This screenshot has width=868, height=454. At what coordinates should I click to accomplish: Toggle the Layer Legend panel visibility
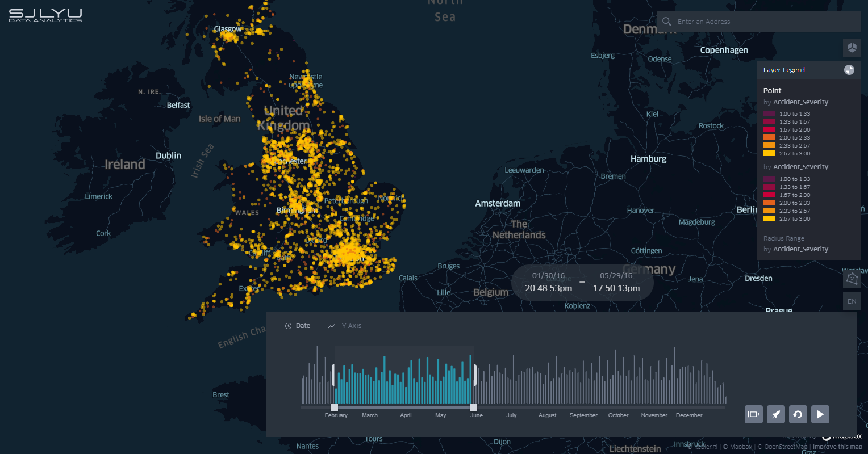click(784, 70)
